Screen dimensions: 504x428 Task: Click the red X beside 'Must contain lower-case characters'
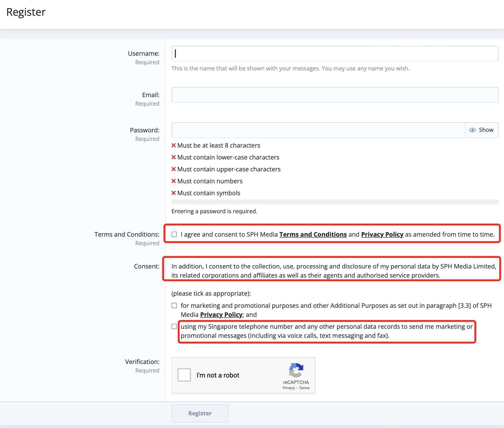point(173,157)
